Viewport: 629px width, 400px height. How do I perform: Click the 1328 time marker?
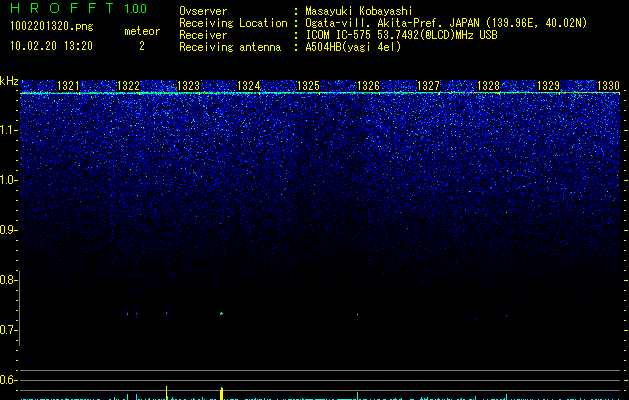click(489, 85)
